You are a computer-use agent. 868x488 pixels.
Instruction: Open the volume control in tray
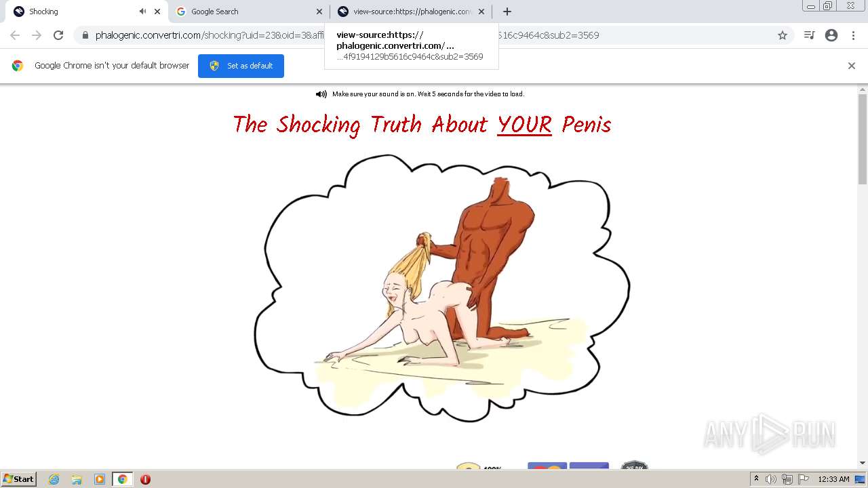click(771, 479)
